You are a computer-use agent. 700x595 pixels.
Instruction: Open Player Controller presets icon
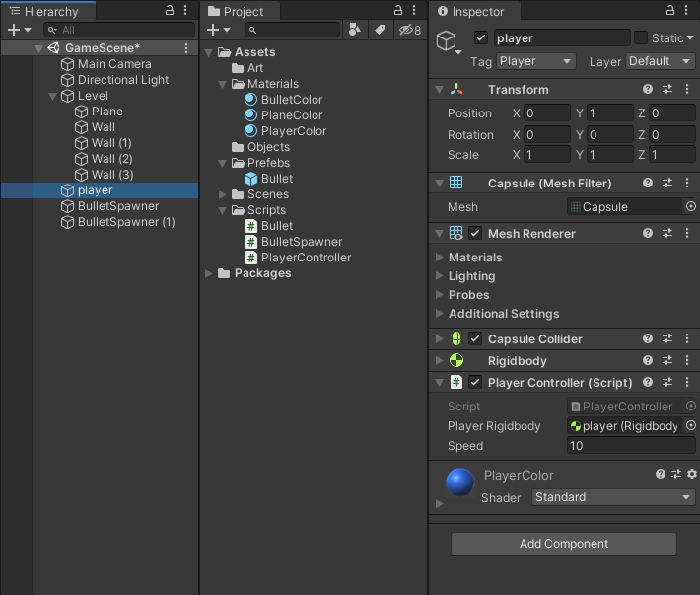tap(667, 382)
